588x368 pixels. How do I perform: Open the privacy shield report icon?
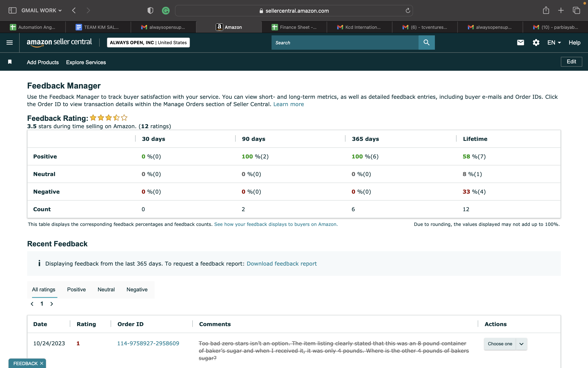(150, 10)
